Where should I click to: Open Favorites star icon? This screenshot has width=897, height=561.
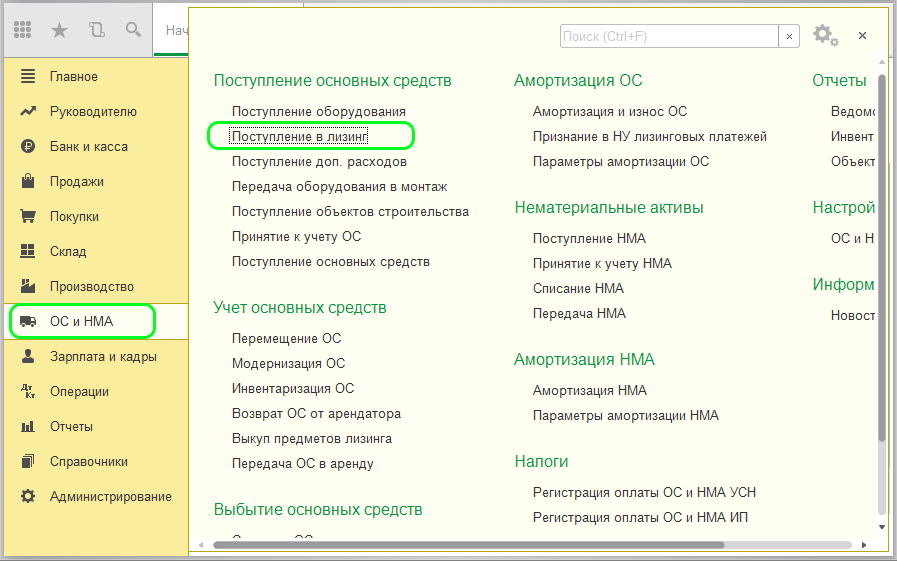[x=59, y=30]
